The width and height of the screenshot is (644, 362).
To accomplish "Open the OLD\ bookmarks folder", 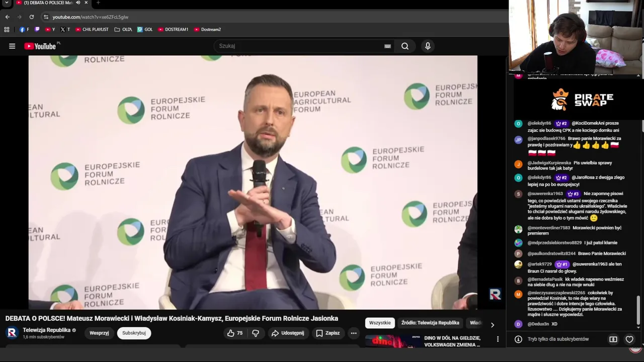I will [x=123, y=30].
